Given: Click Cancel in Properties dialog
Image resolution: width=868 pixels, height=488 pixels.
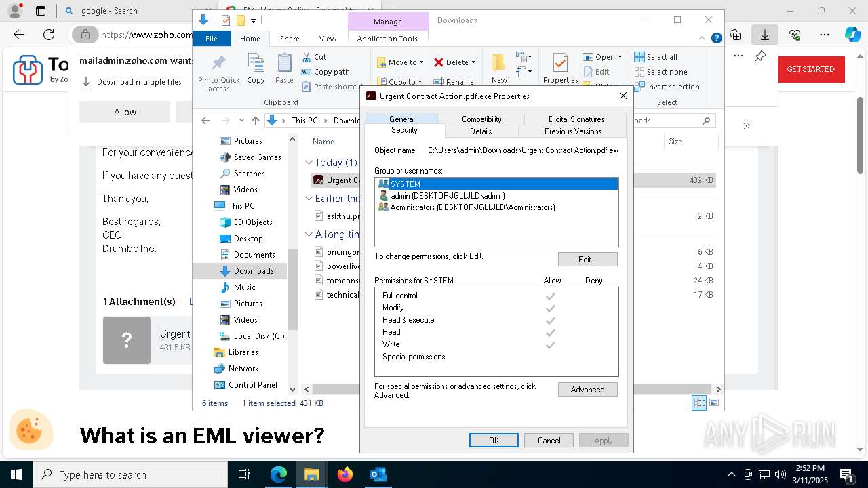Looking at the screenshot, I should pos(549,440).
